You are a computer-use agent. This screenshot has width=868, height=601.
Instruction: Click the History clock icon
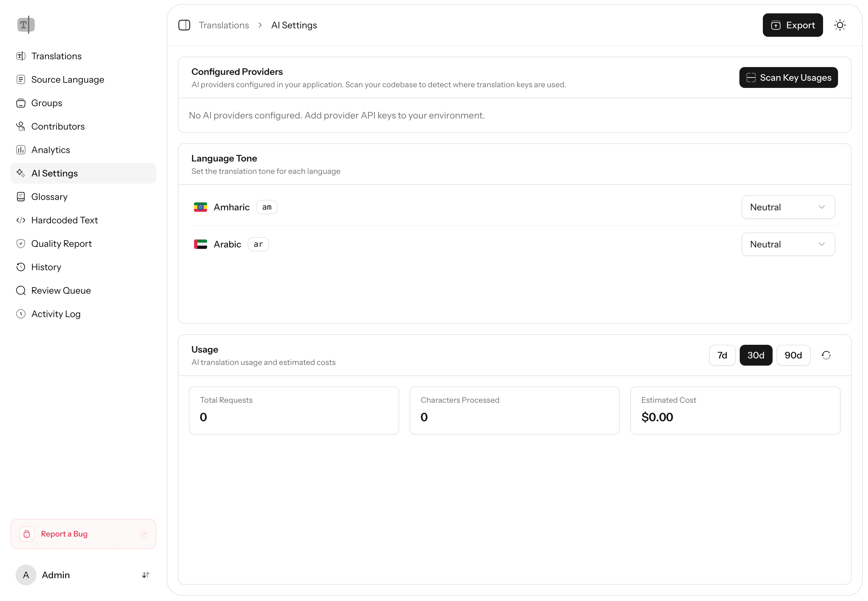(x=21, y=267)
